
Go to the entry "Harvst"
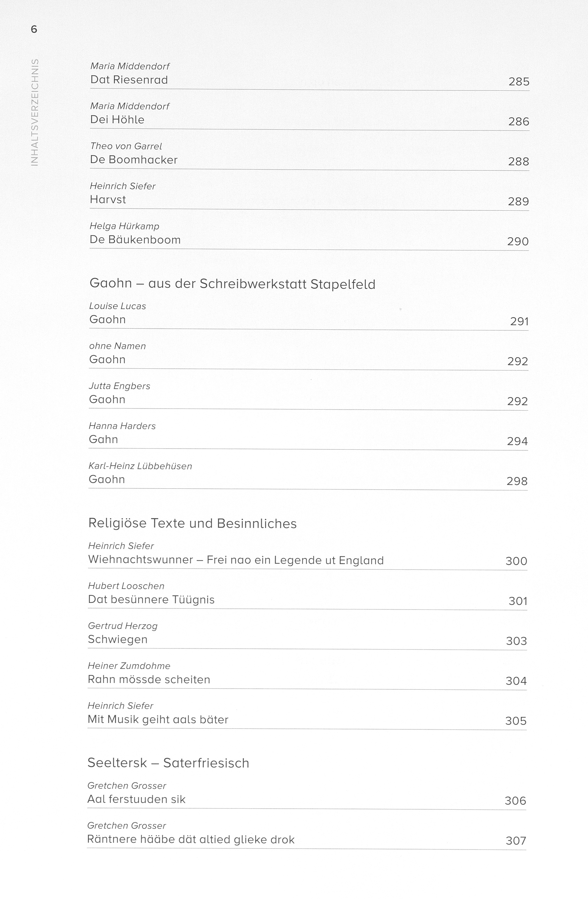point(108,200)
